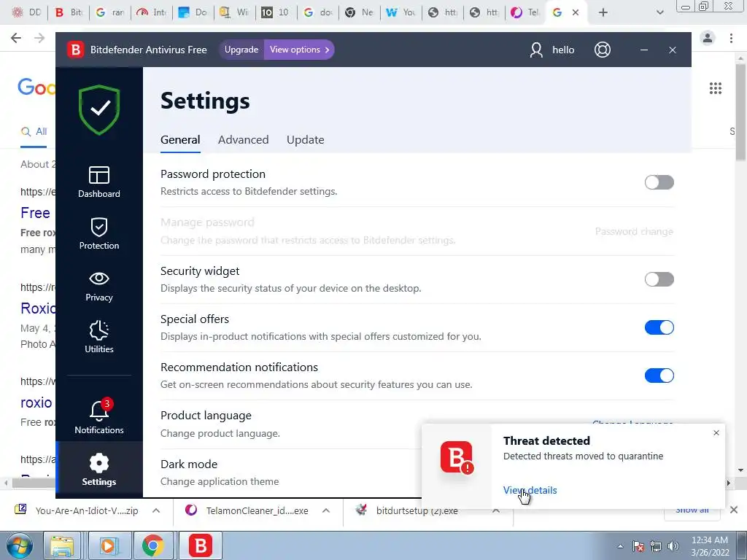Open media player taskbar icon
This screenshot has width=747, height=560.
click(108, 545)
